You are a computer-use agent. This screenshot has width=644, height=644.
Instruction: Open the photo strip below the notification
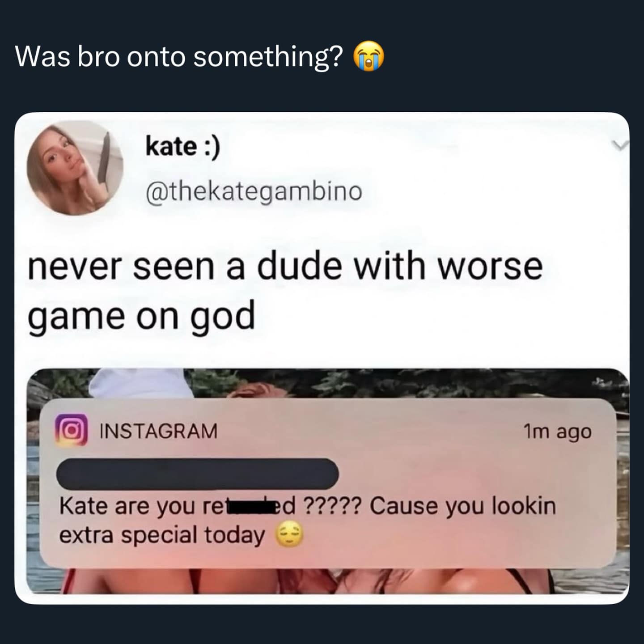point(327,581)
